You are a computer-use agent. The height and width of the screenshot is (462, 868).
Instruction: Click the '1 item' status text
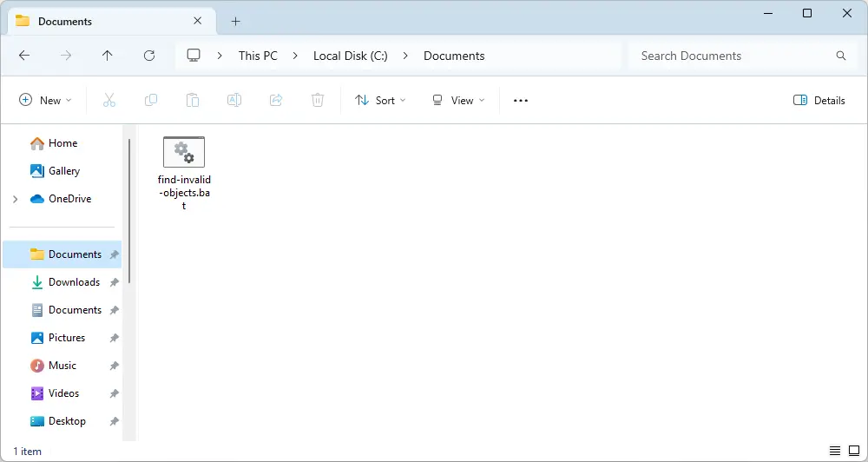pos(27,452)
